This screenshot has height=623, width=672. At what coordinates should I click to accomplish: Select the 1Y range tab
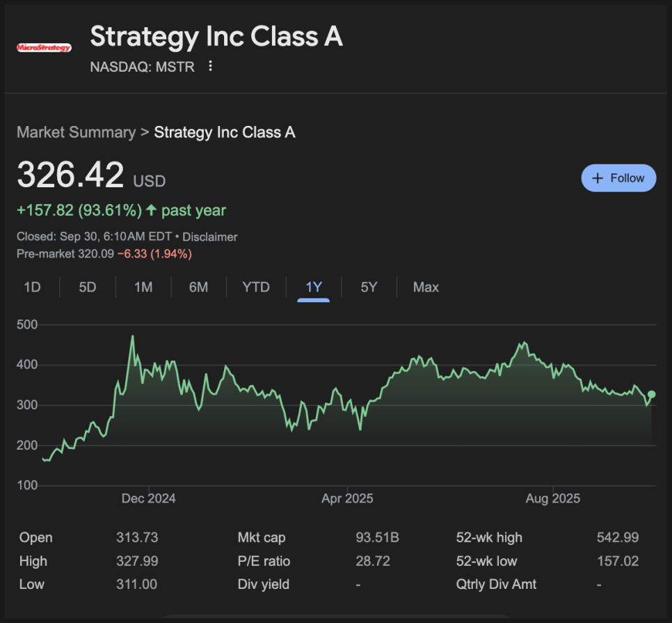pyautogui.click(x=313, y=287)
